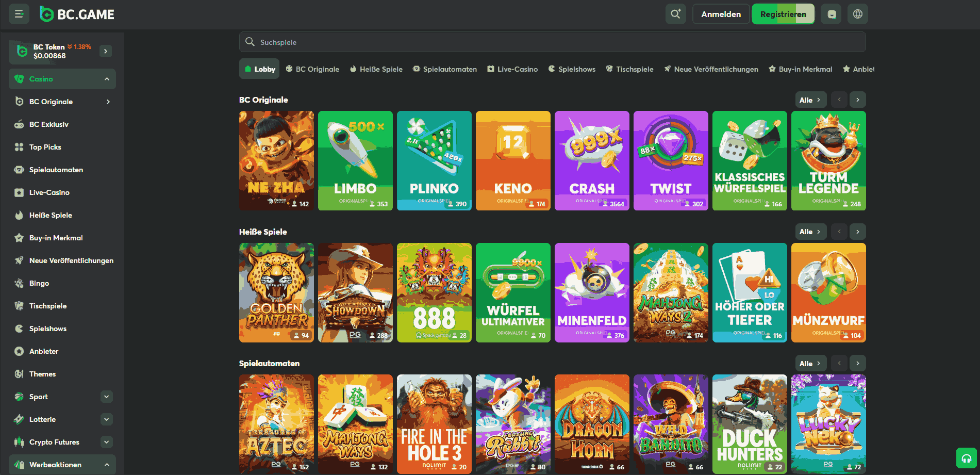Next page of Heiße Spiele row
Image resolution: width=980 pixels, height=475 pixels.
858,232
